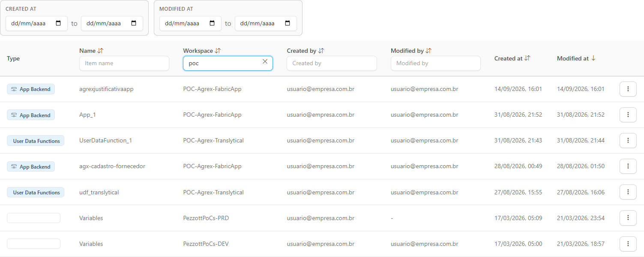Focus the Created by filter field
This screenshot has width=644, height=257.
(332, 63)
